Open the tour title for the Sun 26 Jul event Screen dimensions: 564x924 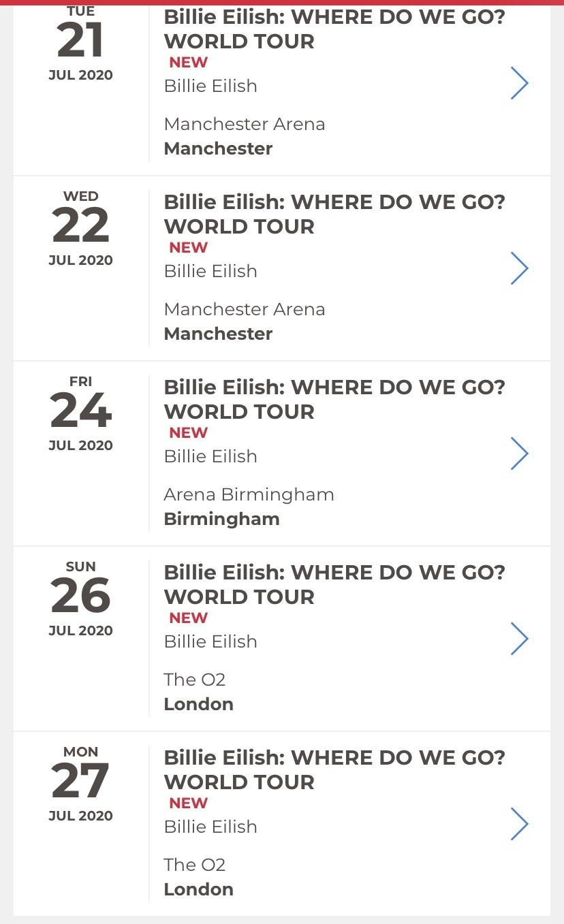(x=334, y=584)
